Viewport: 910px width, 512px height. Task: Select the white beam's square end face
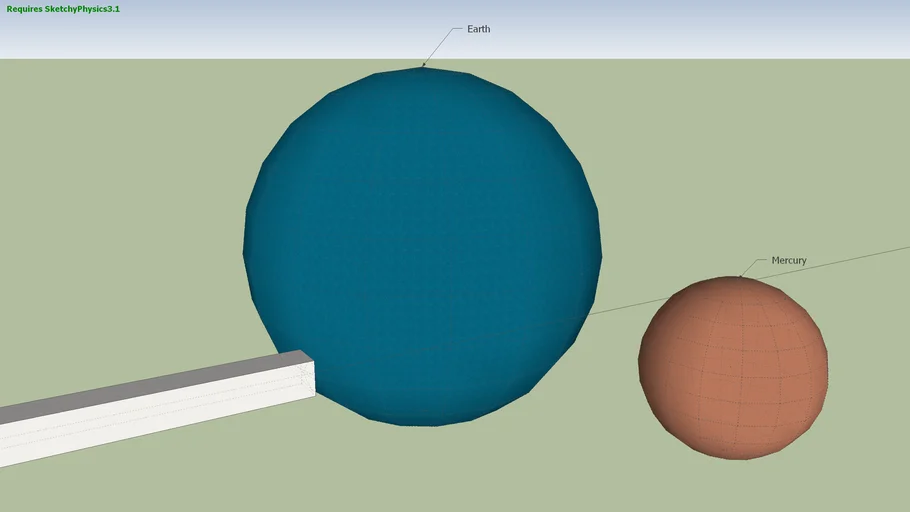[309, 378]
